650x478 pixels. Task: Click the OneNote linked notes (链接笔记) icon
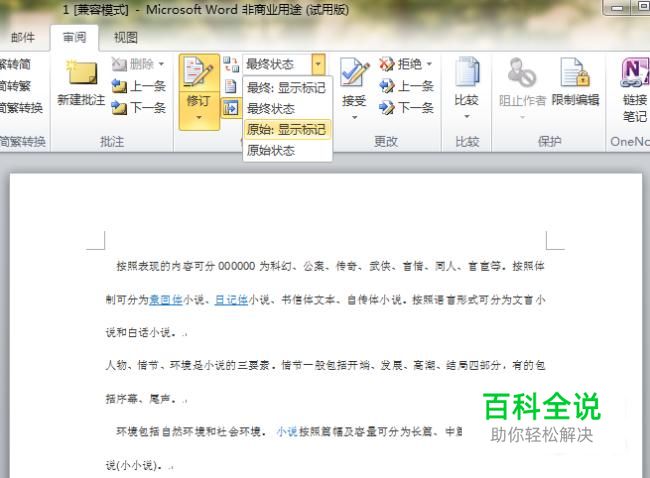point(634,73)
